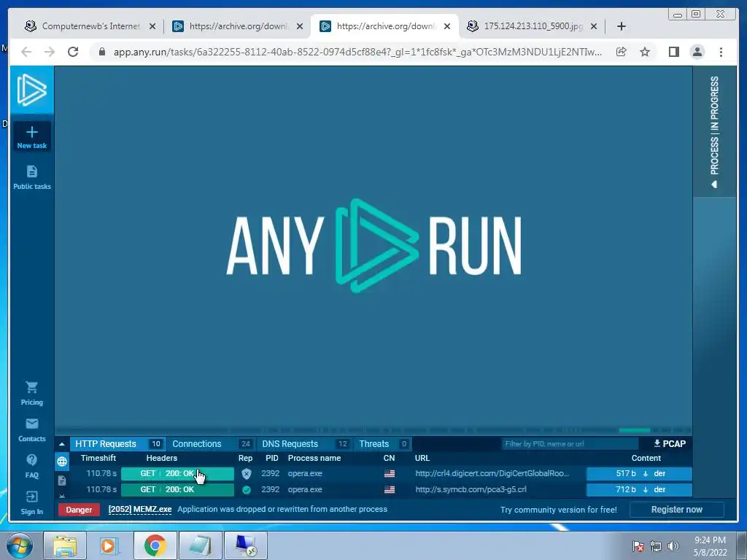Viewport: 747px width, 560px height.
Task: Click the Action Center flag in the system tray
Action: click(638, 546)
